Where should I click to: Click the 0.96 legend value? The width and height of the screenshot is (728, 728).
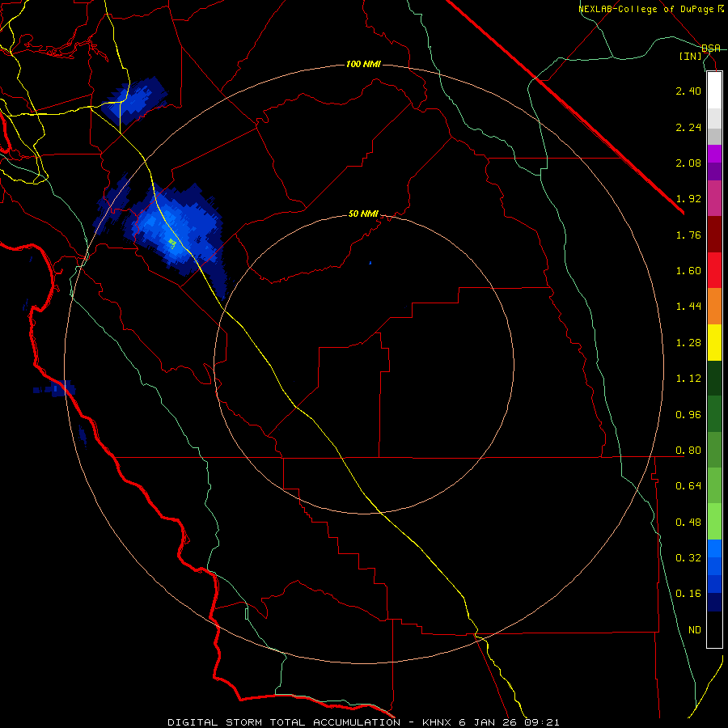[x=688, y=415]
